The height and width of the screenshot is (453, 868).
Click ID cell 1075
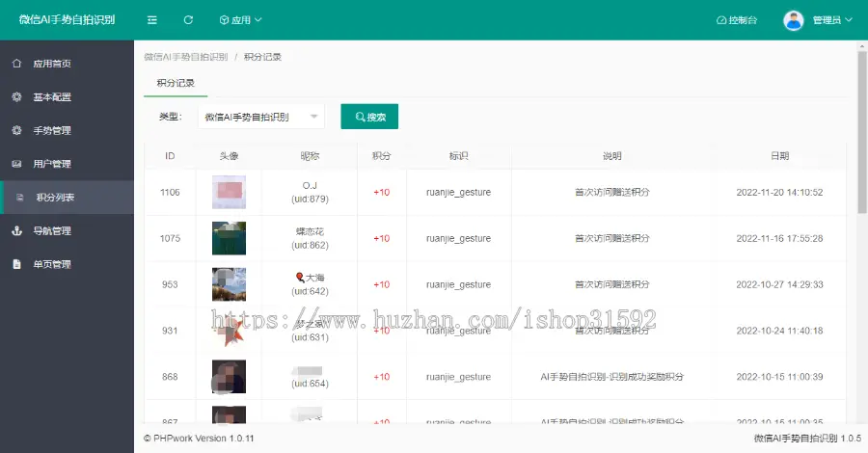pyautogui.click(x=170, y=238)
